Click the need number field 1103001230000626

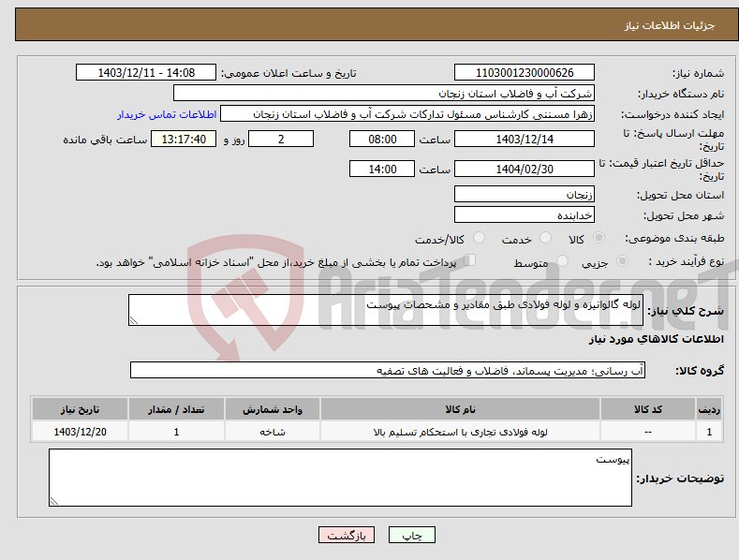525,73
